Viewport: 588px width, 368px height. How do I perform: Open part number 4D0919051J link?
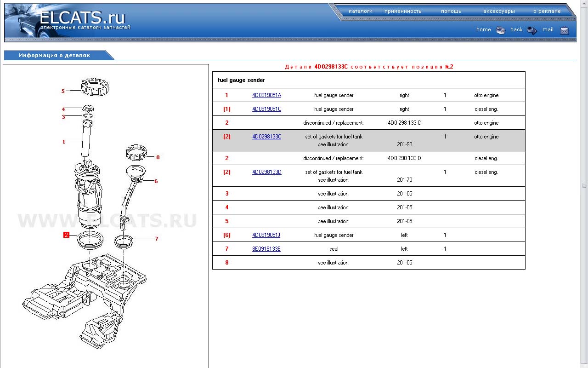(x=266, y=235)
